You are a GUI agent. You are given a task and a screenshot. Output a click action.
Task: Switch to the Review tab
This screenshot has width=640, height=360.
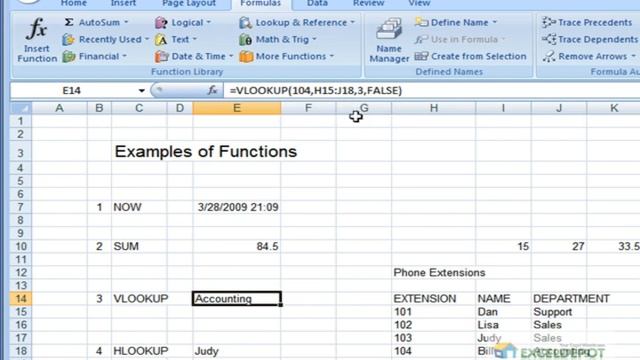coord(369,3)
